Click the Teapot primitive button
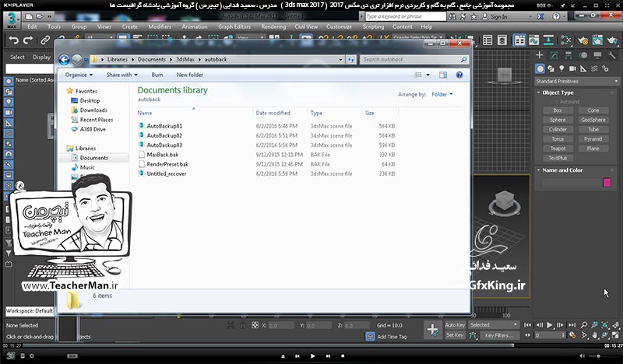This screenshot has width=623, height=364. click(558, 149)
